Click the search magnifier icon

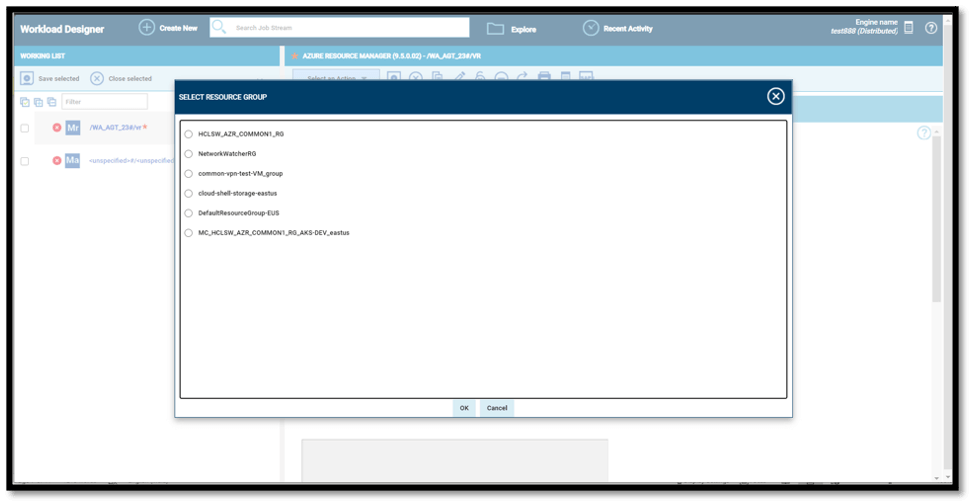219,27
